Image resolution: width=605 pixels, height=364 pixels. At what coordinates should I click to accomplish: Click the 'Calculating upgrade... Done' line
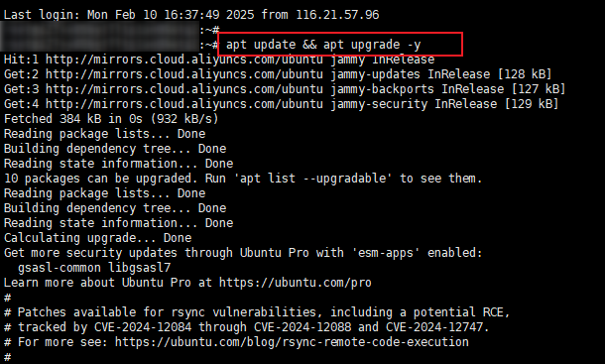pyautogui.click(x=97, y=238)
